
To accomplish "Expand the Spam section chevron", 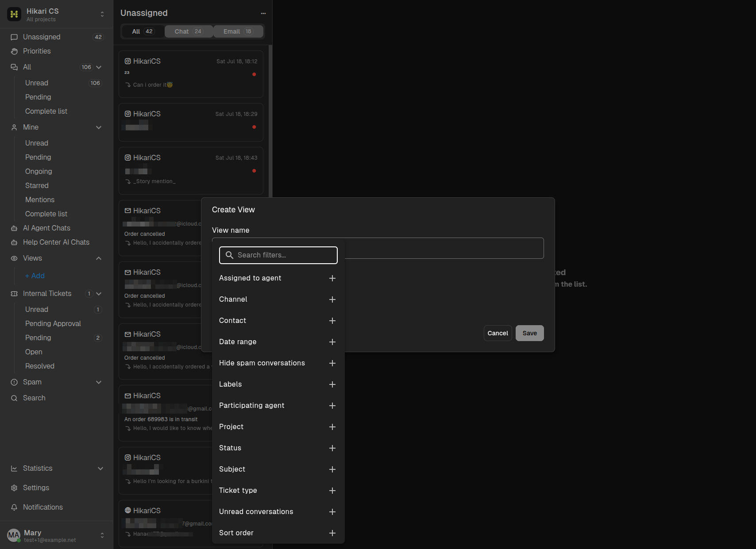I will point(99,382).
